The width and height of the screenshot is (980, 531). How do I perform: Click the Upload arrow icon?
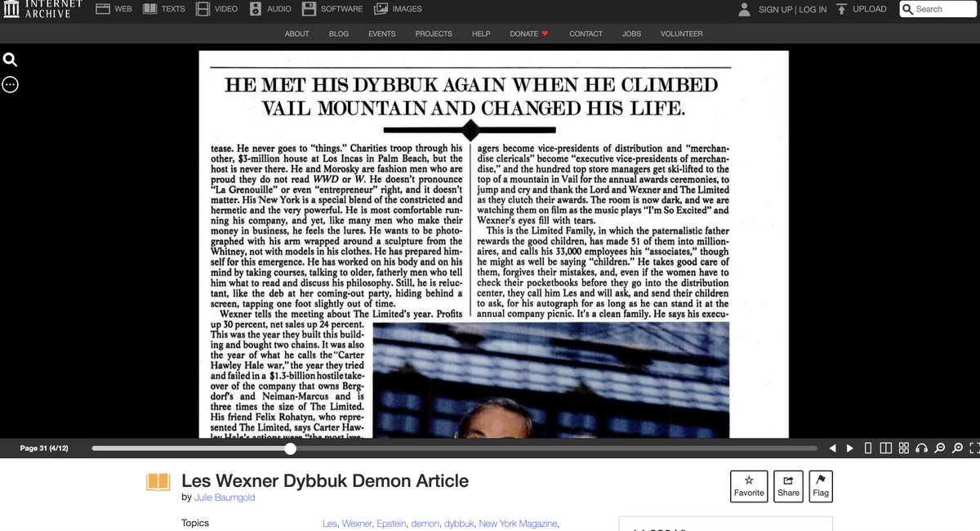(841, 9)
